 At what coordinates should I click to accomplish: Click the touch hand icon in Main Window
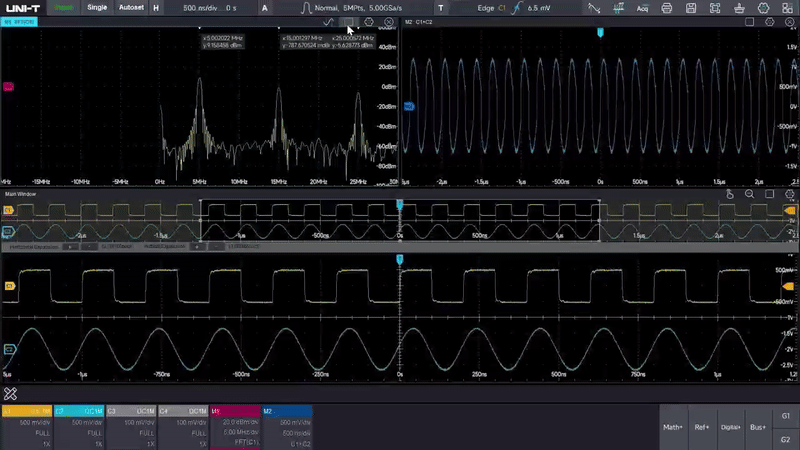(x=731, y=193)
